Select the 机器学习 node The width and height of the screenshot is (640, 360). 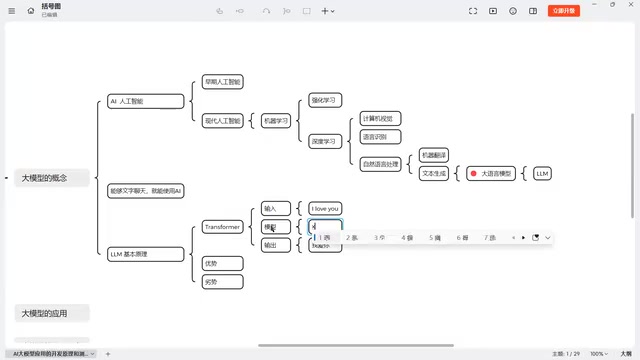[276, 121]
